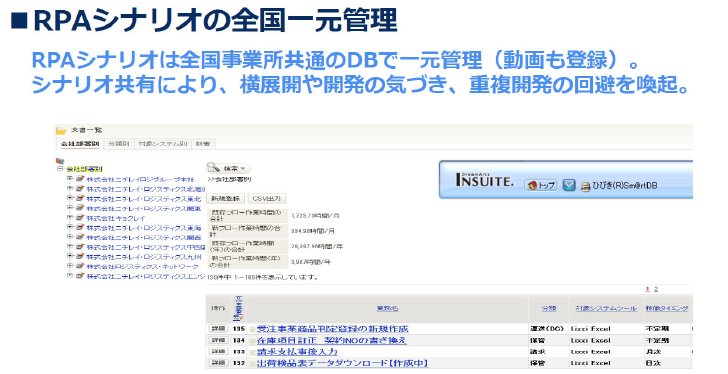Select 株式会社ニチレイ・ロジスティクス中四国 in tree
Viewport: 728px width, 374px height.
pyautogui.click(x=145, y=247)
